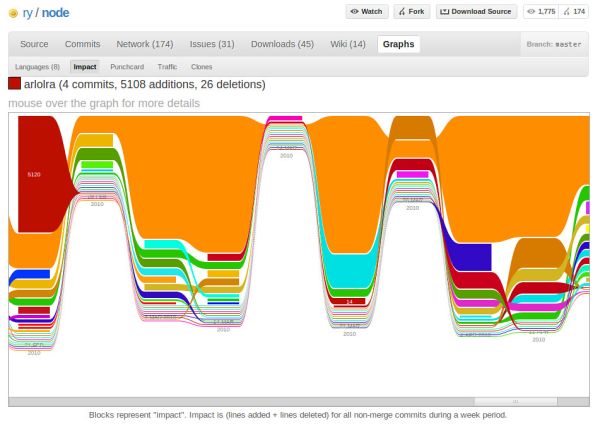Click the small red block labeled 14
600x429 pixels.
[x=349, y=302]
